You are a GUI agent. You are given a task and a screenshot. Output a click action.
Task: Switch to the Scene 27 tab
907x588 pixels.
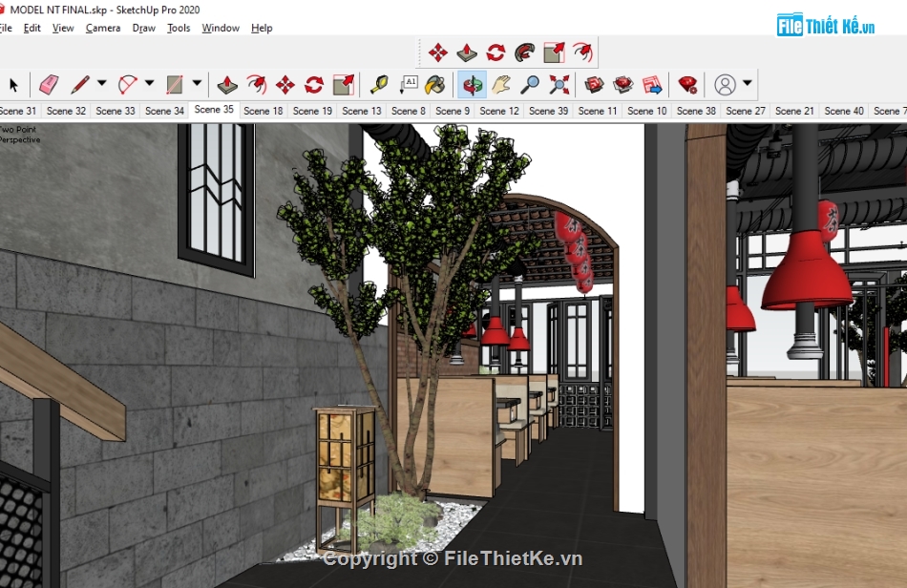745,111
